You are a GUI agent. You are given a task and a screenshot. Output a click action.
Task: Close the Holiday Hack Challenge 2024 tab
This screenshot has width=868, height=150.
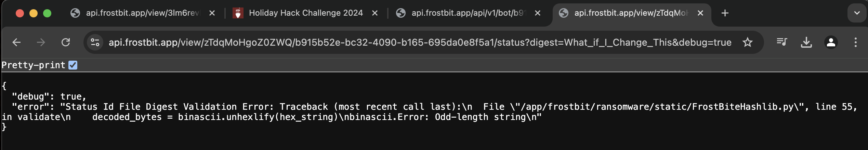[375, 13]
